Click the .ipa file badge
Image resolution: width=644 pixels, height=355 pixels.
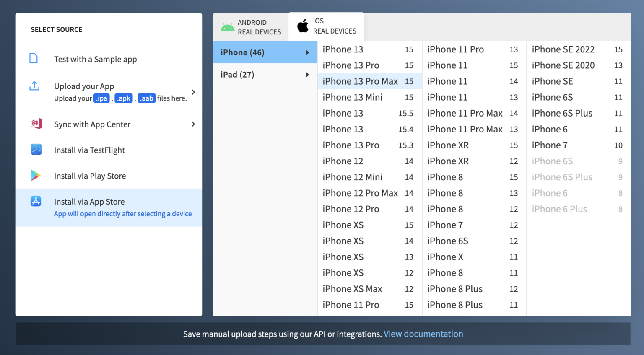point(101,98)
